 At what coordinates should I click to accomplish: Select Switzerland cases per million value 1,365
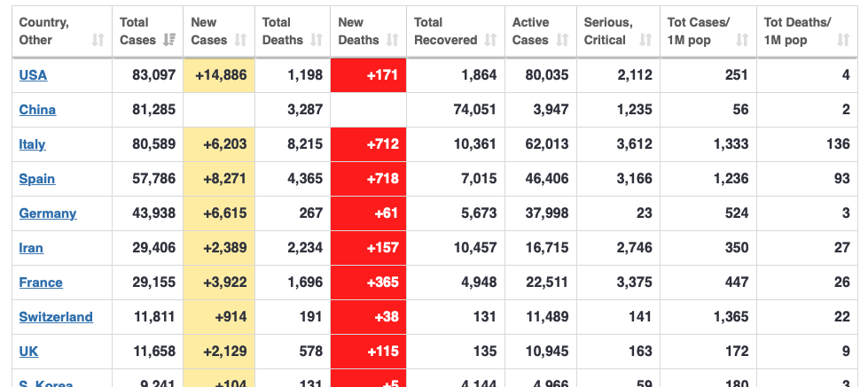click(x=731, y=317)
